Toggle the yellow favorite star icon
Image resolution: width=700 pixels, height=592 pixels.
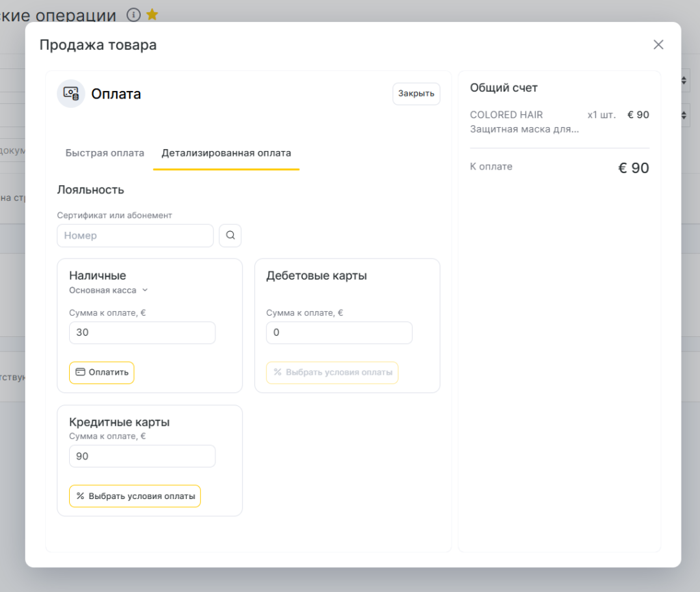click(x=152, y=14)
